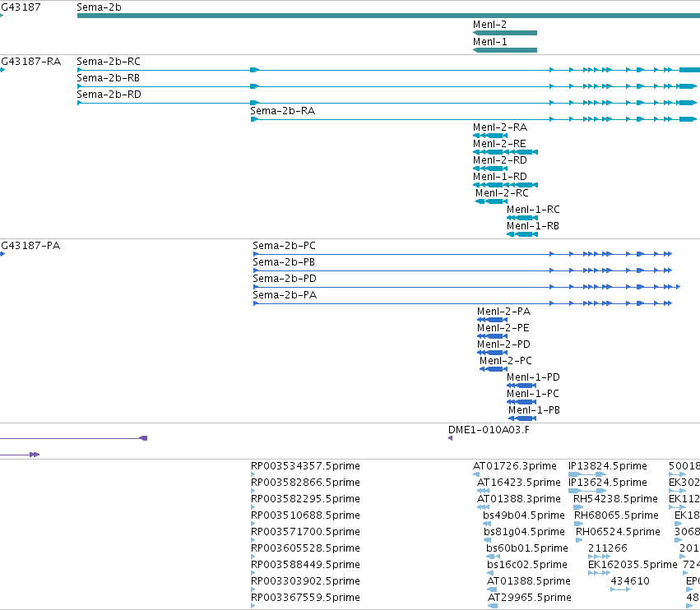
Task: Click the Menl-1-PB protein glyph
Action: (522, 418)
